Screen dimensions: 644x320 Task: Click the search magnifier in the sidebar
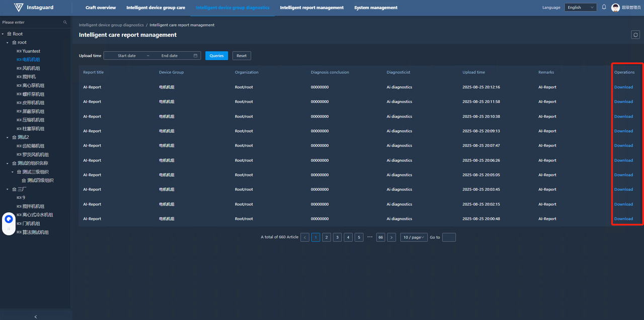[65, 23]
